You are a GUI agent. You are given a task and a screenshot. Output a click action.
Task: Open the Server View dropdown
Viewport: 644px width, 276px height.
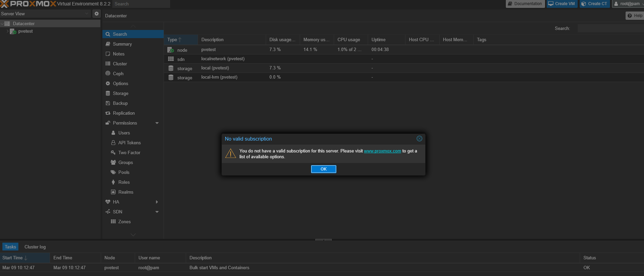86,14
